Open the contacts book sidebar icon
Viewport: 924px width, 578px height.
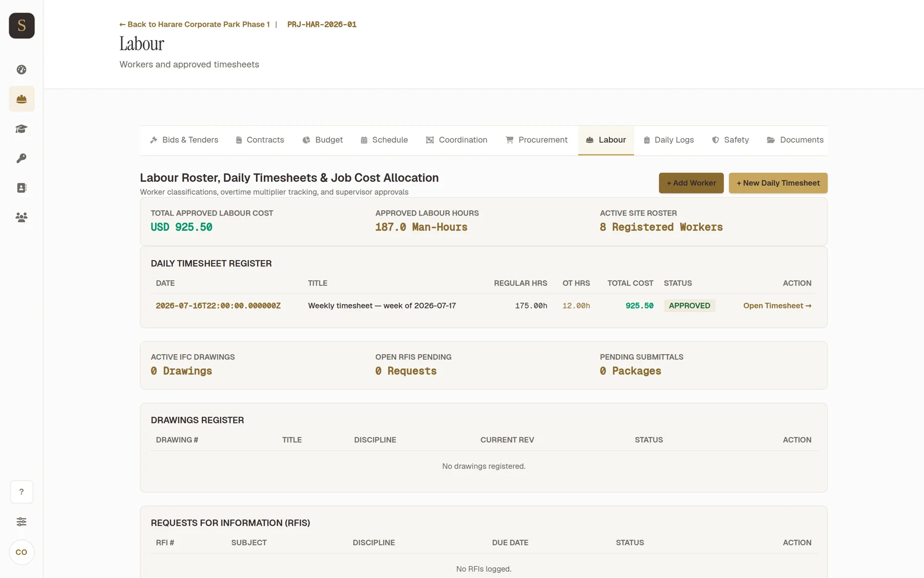22,188
